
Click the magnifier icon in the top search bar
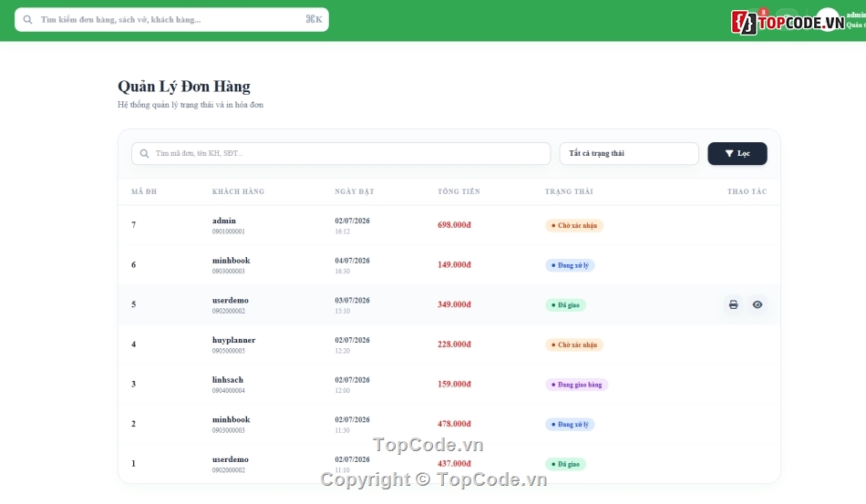[27, 19]
